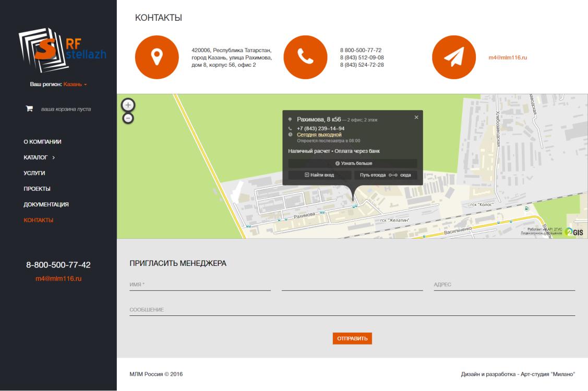Click the paper plane email icon
The height and width of the screenshot is (391, 588).
click(x=453, y=57)
